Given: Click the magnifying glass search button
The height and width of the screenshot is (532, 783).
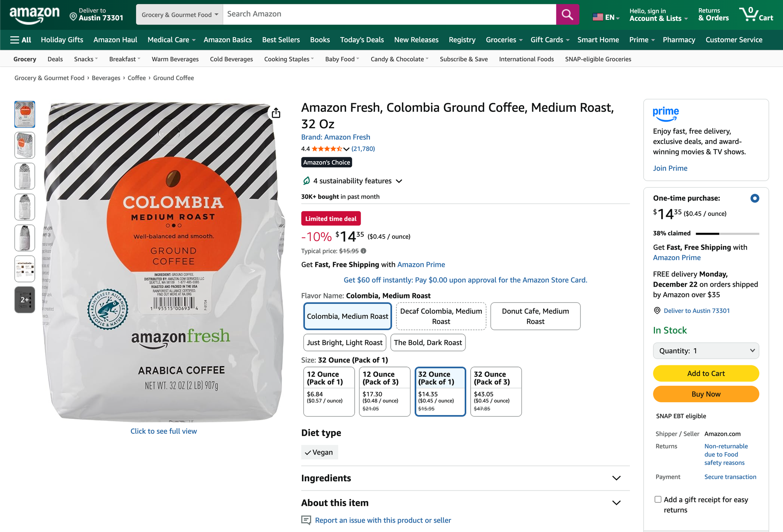Looking at the screenshot, I should coord(567,14).
